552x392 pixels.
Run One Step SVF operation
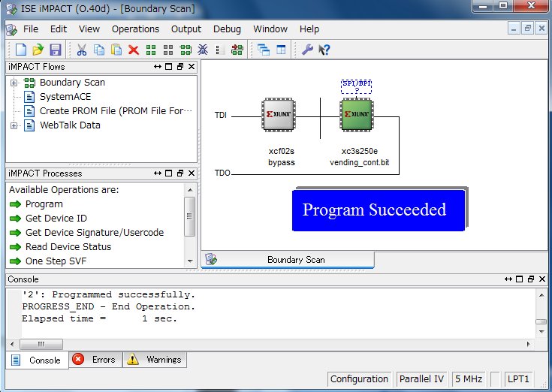tap(56, 261)
